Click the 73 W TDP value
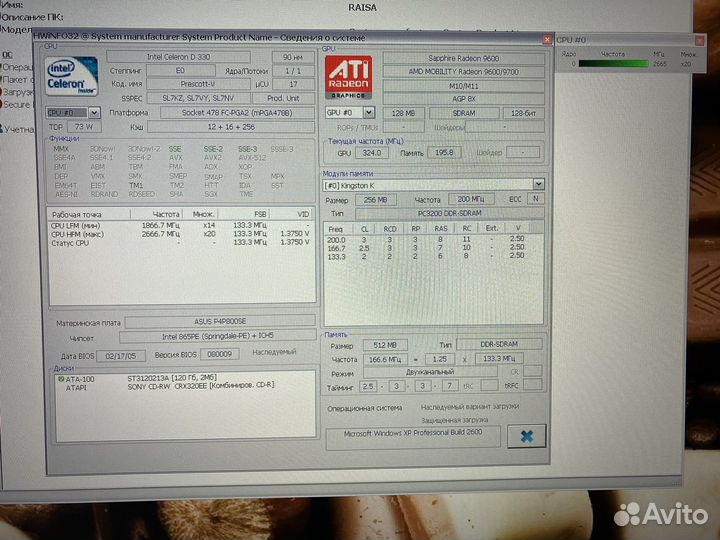The width and height of the screenshot is (720, 540). click(84, 126)
